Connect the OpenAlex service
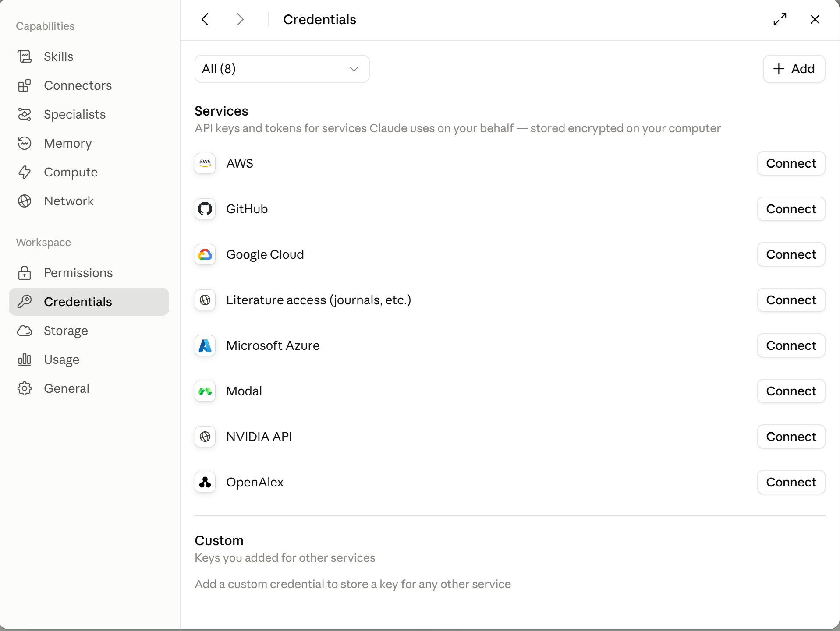Image resolution: width=840 pixels, height=631 pixels. pos(791,482)
